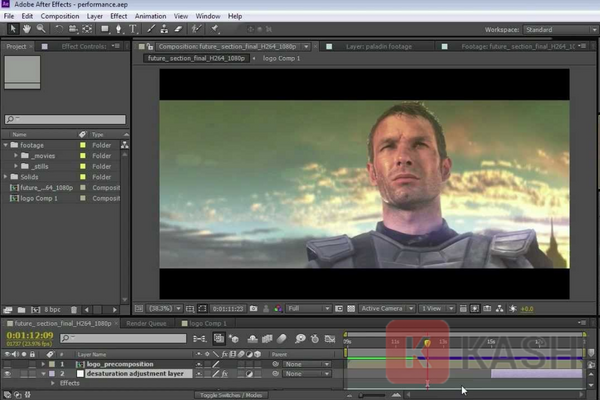Create a new composition from Project panel

point(35,310)
